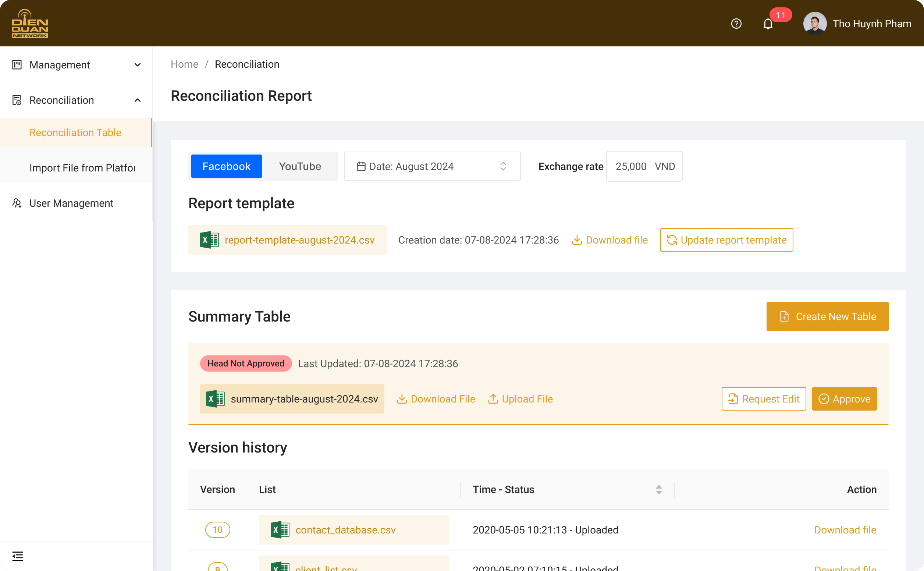924x571 pixels.
Task: Select Reconciliation Table in sidebar
Action: [75, 132]
